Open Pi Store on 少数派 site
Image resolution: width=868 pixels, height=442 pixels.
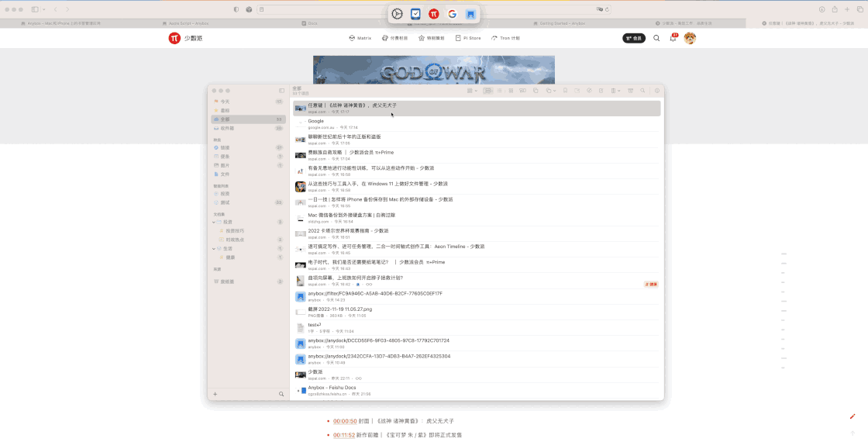(x=468, y=38)
